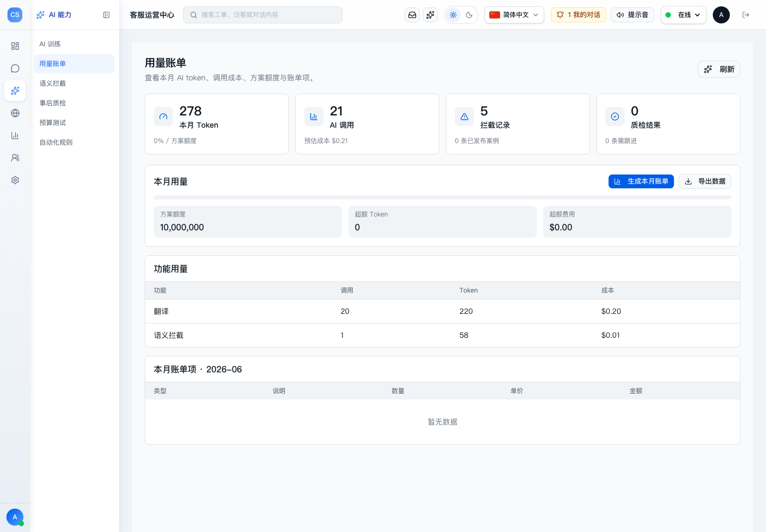Viewport: 766px width, 532px height.
Task: Click the 0 条已发布案例 text
Action: click(x=477, y=141)
